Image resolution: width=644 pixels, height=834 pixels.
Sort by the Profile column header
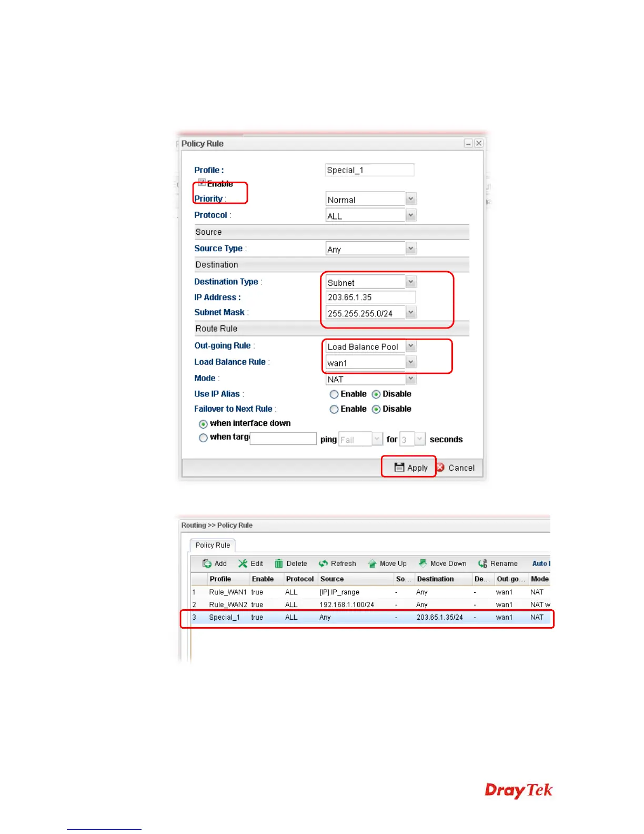pyautogui.click(x=220, y=579)
